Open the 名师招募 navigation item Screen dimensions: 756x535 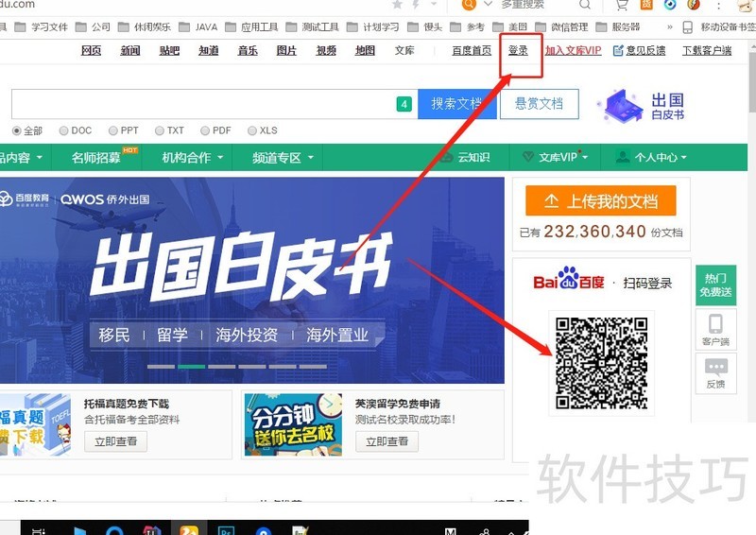(x=97, y=158)
